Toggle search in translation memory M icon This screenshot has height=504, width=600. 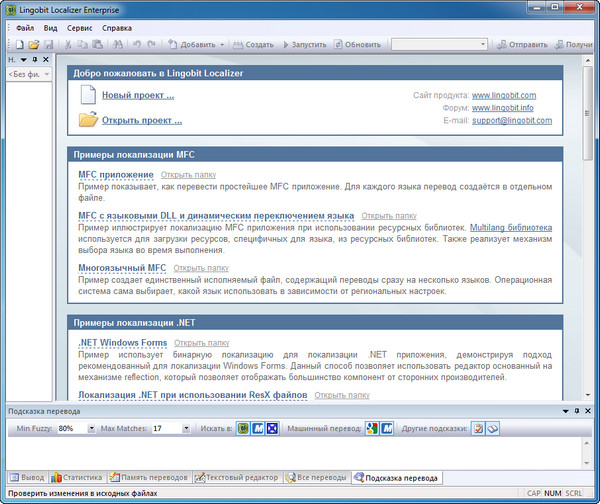pyautogui.click(x=258, y=429)
